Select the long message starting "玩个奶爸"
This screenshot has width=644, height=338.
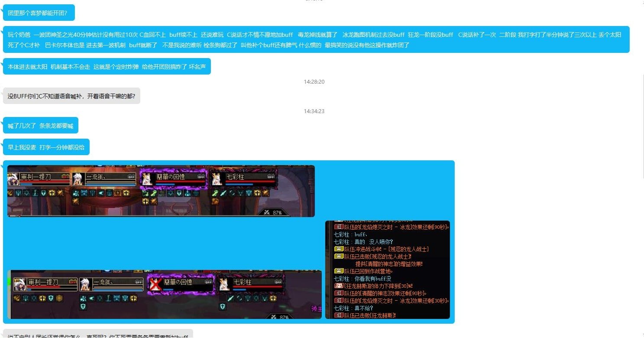pos(316,39)
